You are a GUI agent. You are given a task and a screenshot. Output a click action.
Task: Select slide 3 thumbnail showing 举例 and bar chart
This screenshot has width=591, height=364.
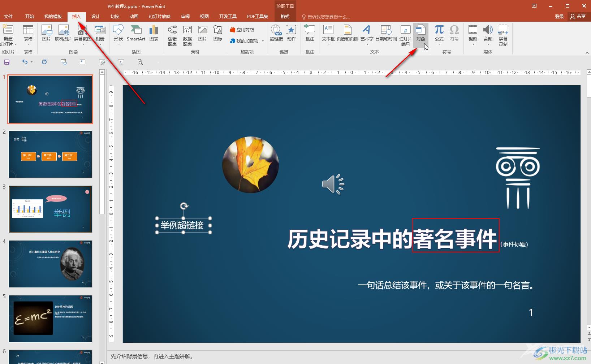point(50,209)
